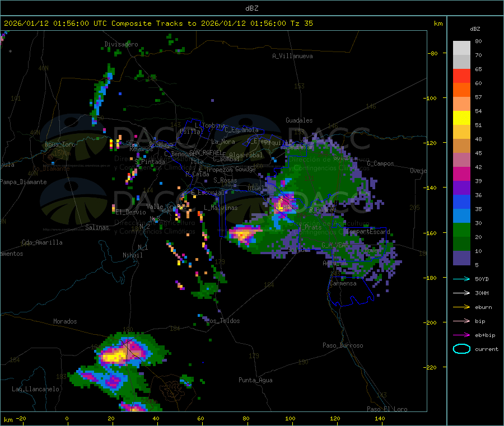Click the blue 35 dBZ color swatch
504x426 pixels.
pos(461,202)
